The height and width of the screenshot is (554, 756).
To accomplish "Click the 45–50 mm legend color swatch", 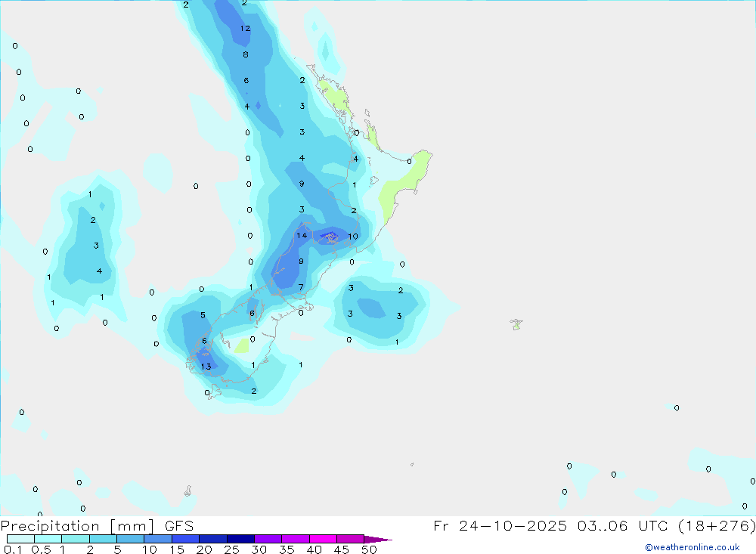I will point(351,539).
